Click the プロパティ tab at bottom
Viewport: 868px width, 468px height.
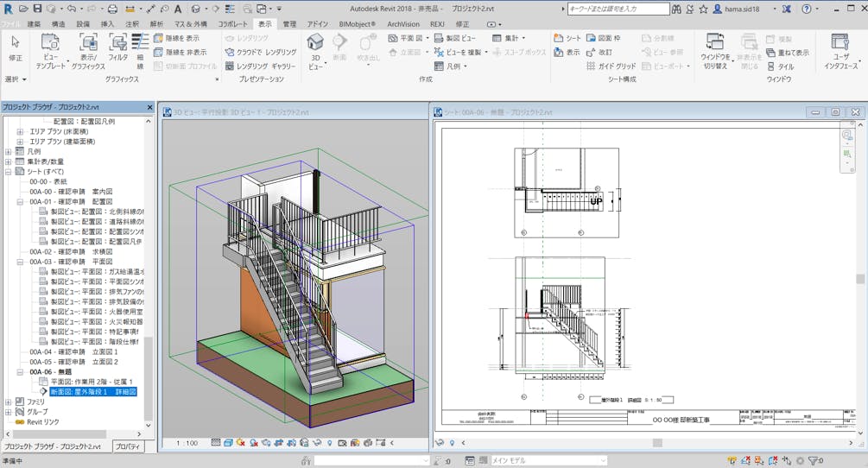(x=129, y=446)
